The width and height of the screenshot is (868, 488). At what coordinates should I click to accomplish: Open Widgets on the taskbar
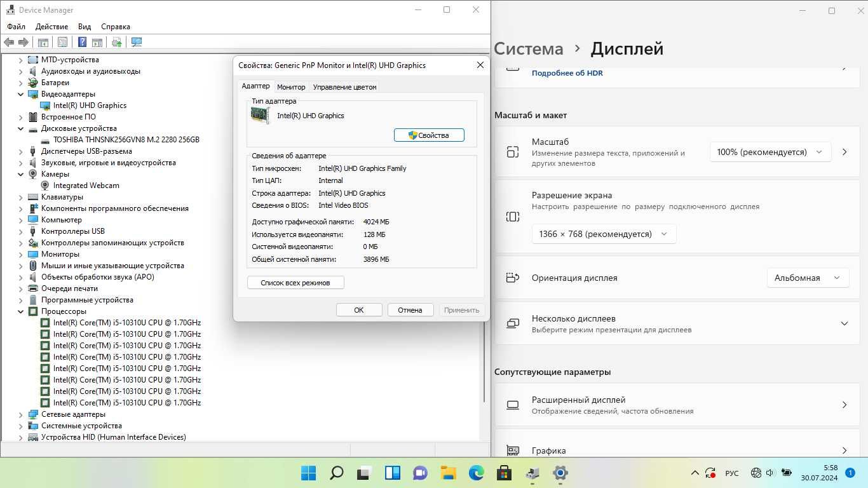[392, 473]
